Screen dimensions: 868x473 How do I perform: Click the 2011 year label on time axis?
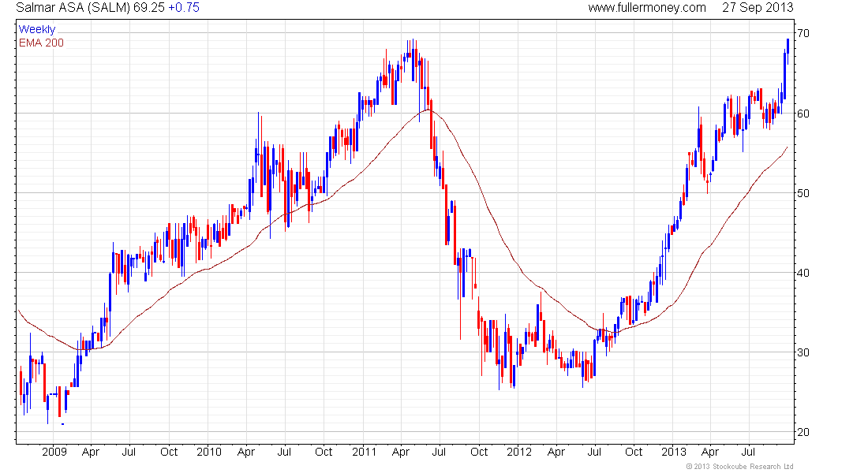[x=365, y=452]
